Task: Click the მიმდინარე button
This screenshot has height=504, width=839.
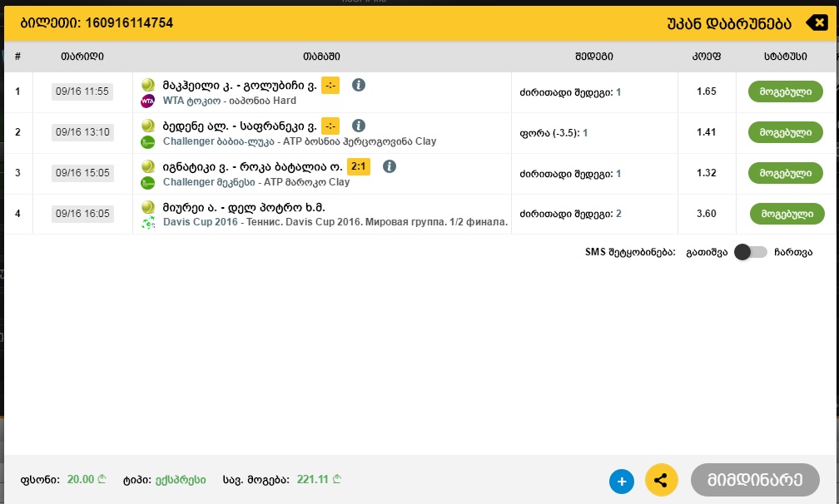Action: (x=755, y=480)
